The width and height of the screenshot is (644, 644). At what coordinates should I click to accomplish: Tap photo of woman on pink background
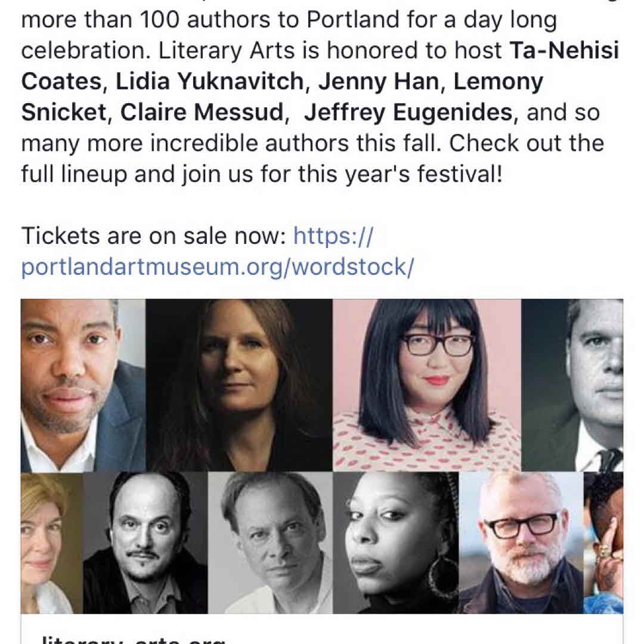coord(426,385)
